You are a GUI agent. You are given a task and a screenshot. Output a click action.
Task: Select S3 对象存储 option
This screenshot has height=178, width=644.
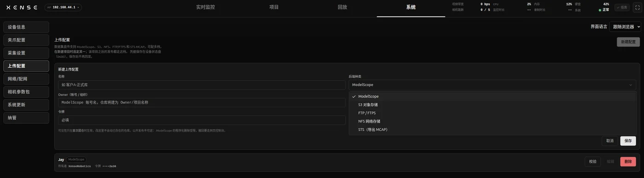coord(368,105)
